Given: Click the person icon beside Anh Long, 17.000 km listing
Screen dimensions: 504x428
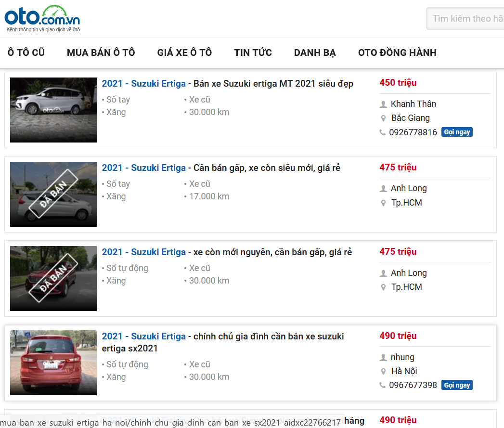Looking at the screenshot, I should click(x=383, y=188).
